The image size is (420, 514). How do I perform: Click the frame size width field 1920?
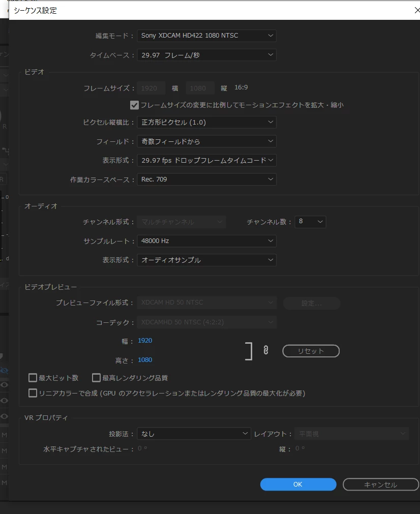(x=151, y=88)
